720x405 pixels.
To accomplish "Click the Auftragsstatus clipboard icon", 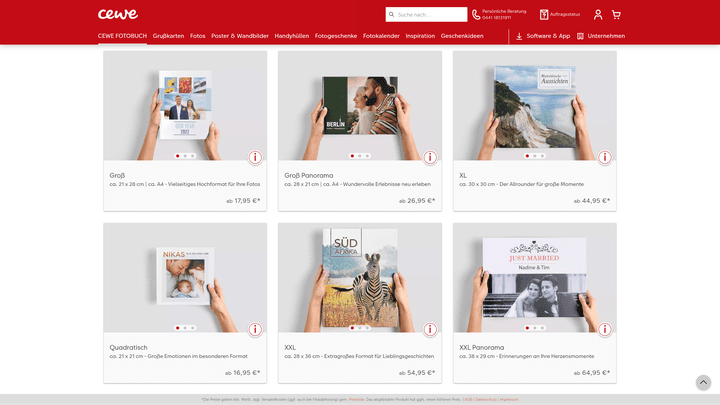I will click(x=544, y=15).
